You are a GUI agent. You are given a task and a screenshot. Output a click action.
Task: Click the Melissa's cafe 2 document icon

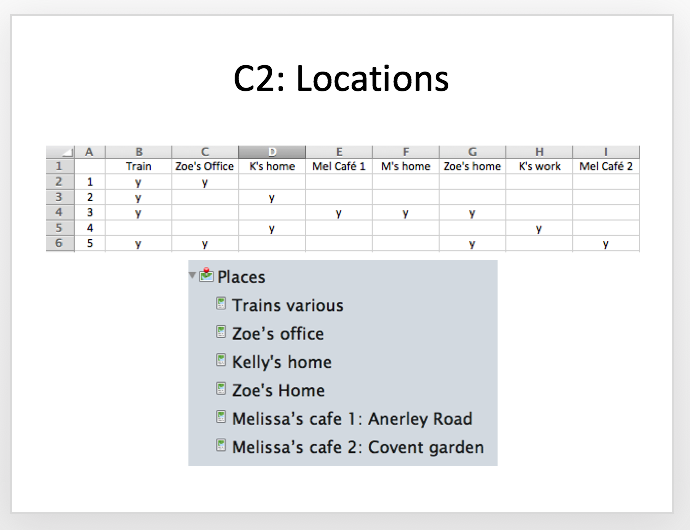tap(221, 445)
